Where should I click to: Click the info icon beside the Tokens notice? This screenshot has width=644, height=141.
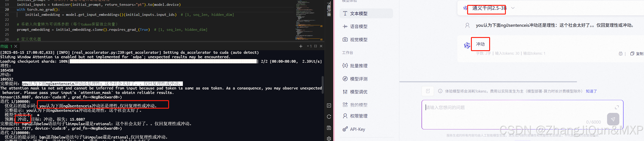click(x=440, y=91)
